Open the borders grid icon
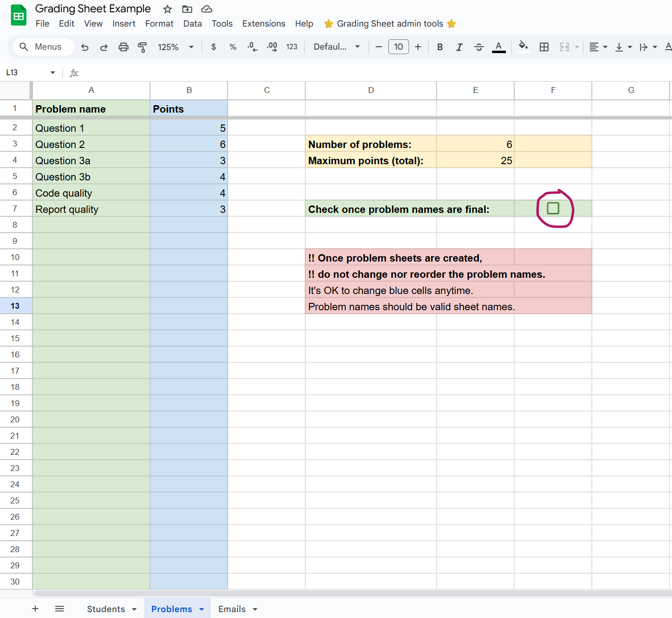The height and width of the screenshot is (618, 672). point(544,47)
